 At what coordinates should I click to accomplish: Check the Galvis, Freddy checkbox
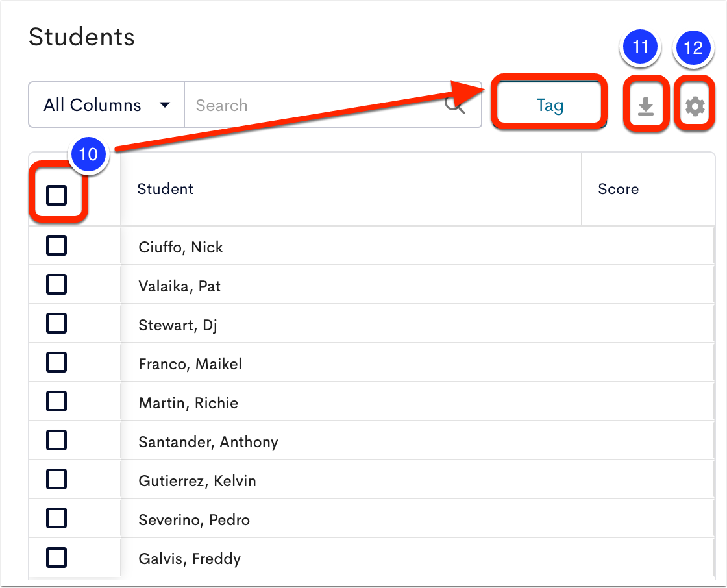[x=56, y=557]
